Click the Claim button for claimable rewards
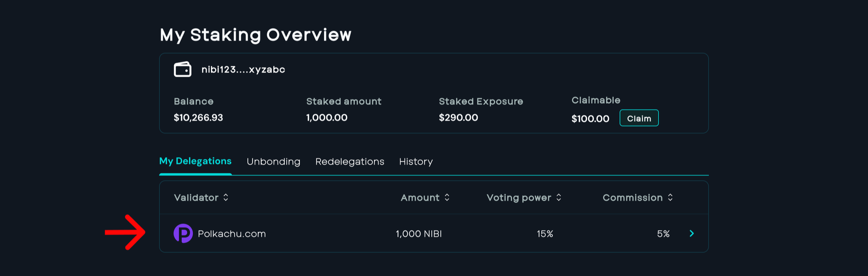Viewport: 868px width, 276px height. click(639, 118)
